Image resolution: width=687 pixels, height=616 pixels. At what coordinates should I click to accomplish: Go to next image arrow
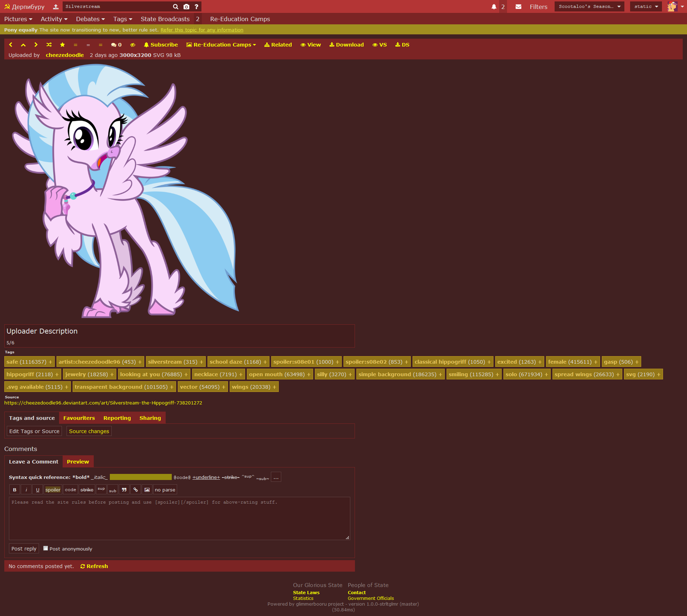click(x=36, y=45)
